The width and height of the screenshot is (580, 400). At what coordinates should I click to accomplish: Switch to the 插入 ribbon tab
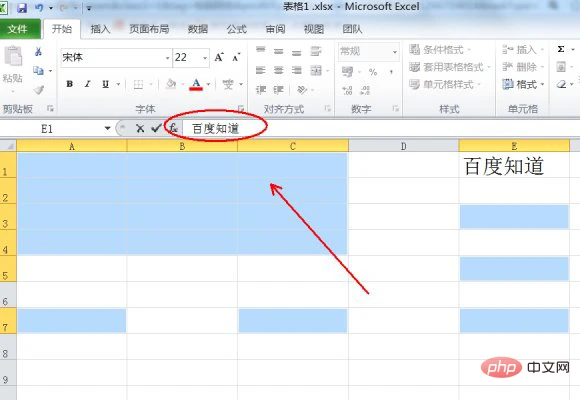[x=100, y=29]
